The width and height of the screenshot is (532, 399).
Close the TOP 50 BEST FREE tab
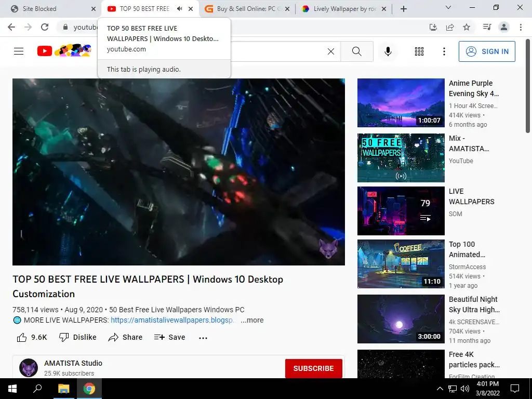pyautogui.click(x=191, y=9)
